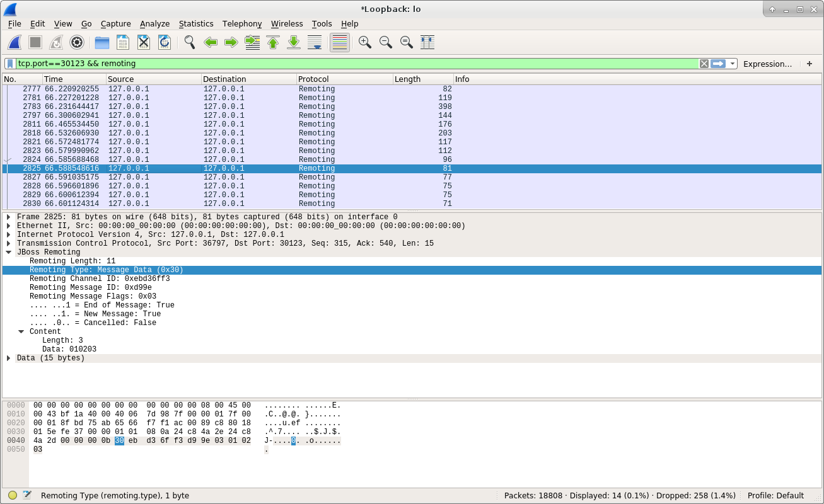
Task: Open the View menu
Action: point(63,23)
